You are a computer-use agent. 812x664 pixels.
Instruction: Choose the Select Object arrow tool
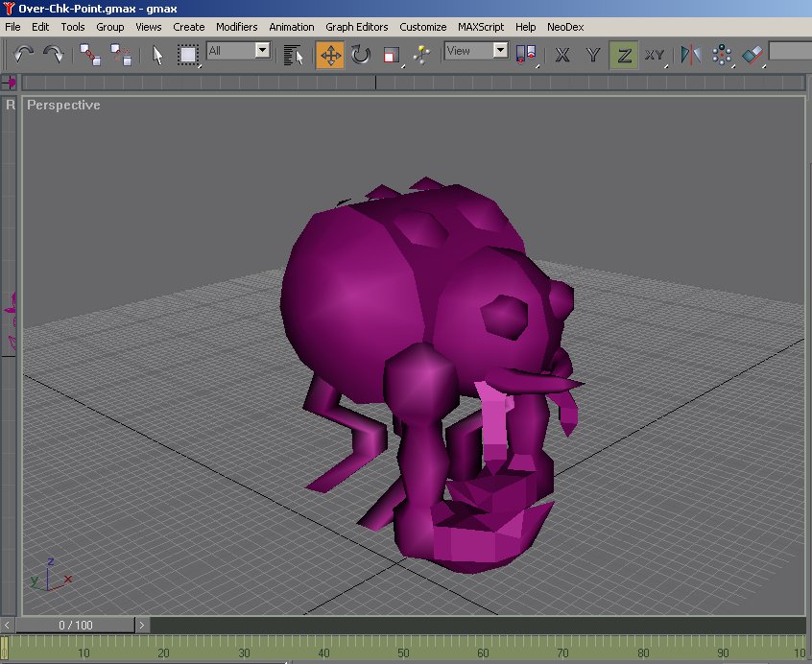tap(157, 55)
